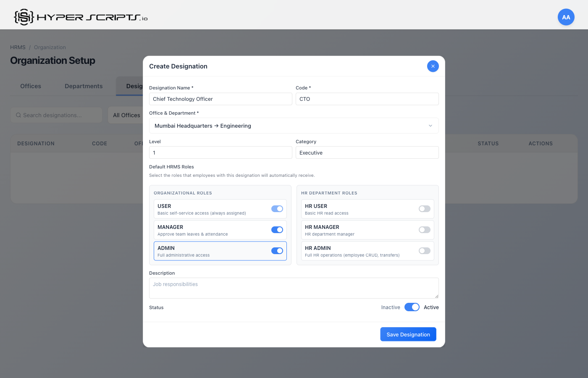Close the Create Designation dialog
The image size is (588, 378).
[433, 66]
